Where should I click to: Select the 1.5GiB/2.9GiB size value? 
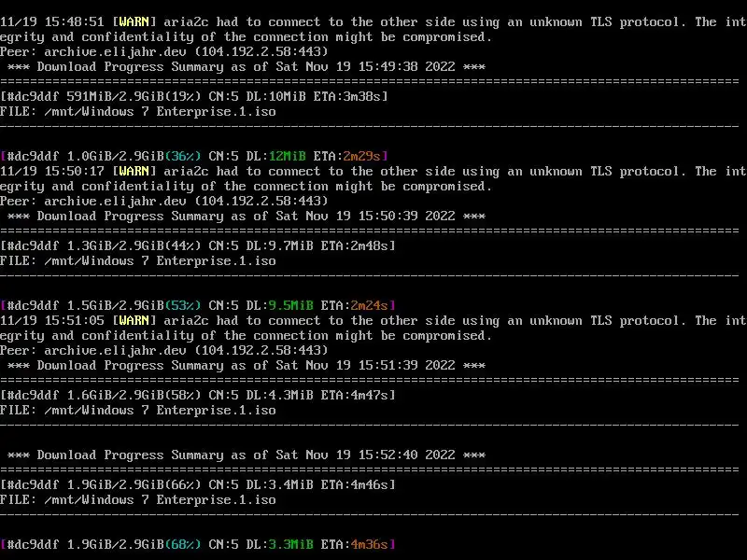(115, 305)
